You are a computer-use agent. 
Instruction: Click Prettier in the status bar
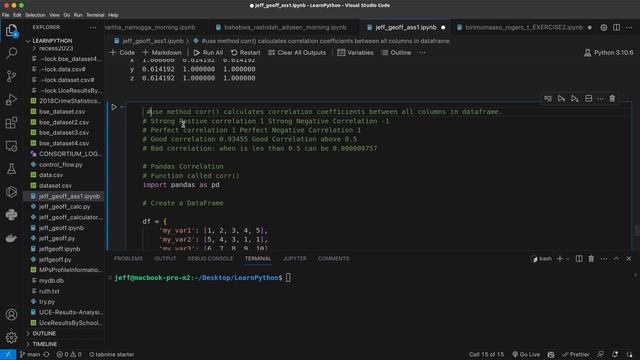click(x=576, y=354)
